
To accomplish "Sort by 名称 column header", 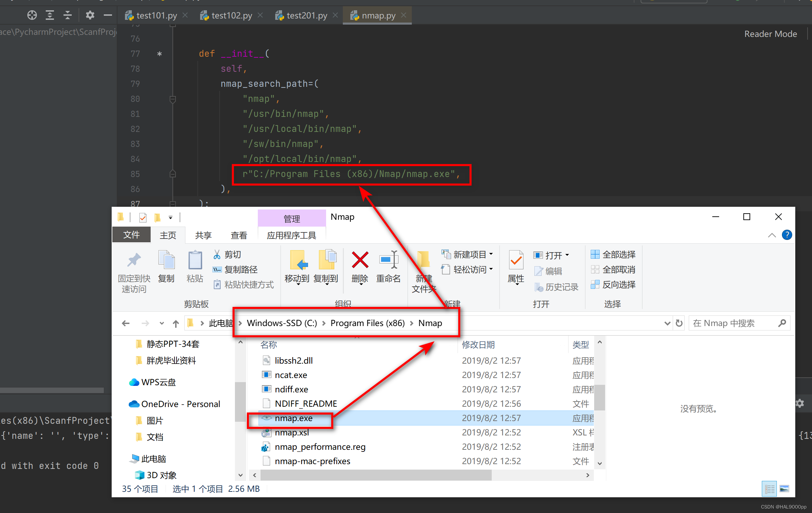I will (269, 345).
